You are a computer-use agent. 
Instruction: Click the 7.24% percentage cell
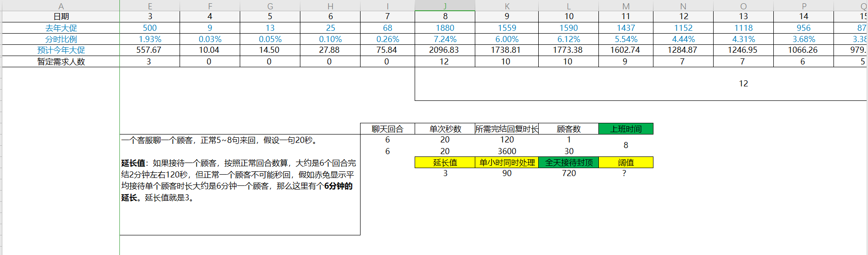(x=445, y=39)
